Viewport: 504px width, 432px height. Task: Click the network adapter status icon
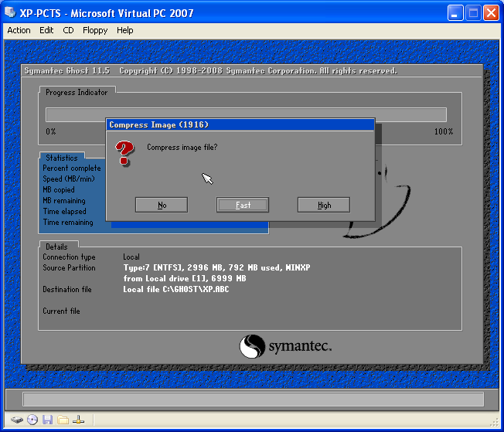tap(78, 420)
